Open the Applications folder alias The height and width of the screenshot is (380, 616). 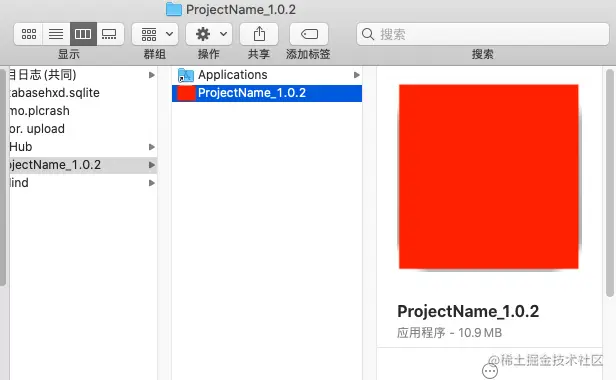(x=267, y=75)
